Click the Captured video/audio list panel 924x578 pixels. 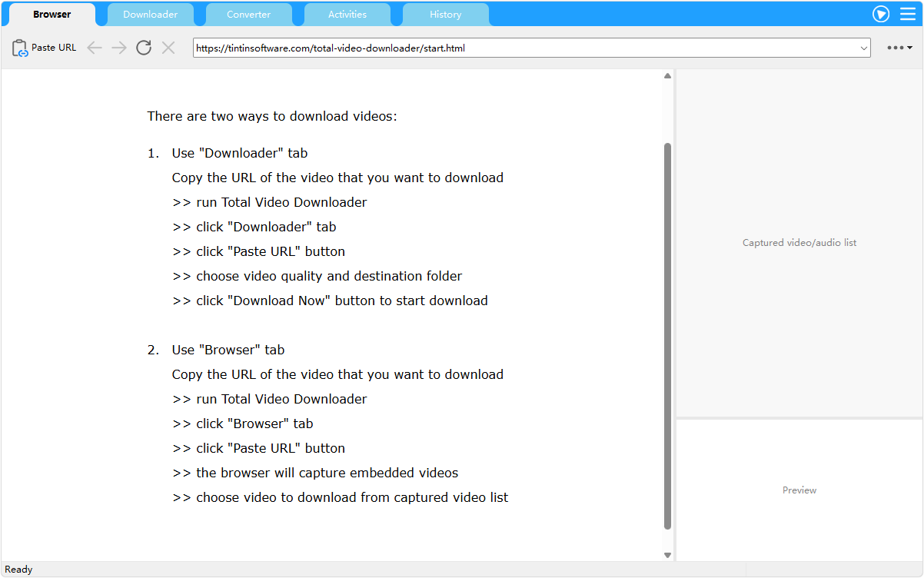tap(799, 243)
